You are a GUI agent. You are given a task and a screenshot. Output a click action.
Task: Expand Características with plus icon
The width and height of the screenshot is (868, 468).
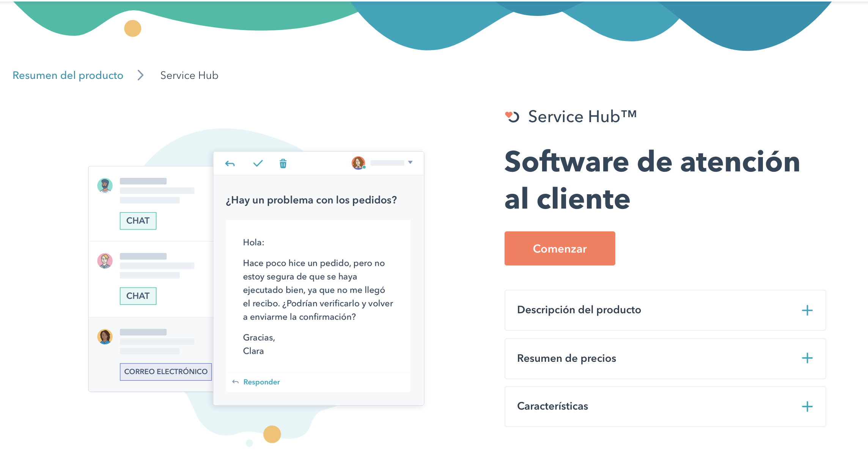[807, 407]
